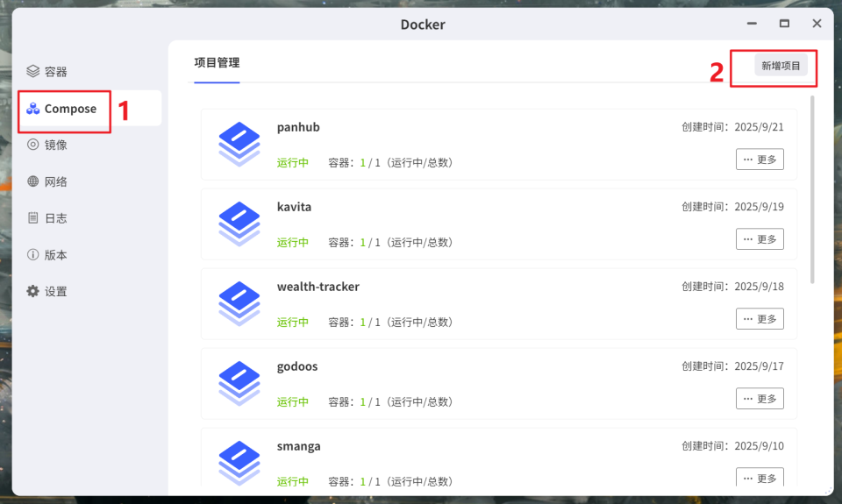Click the date 2025/9/18 on wealth-tracker
Image resolution: width=842 pixels, height=504 pixels.
[759, 287]
